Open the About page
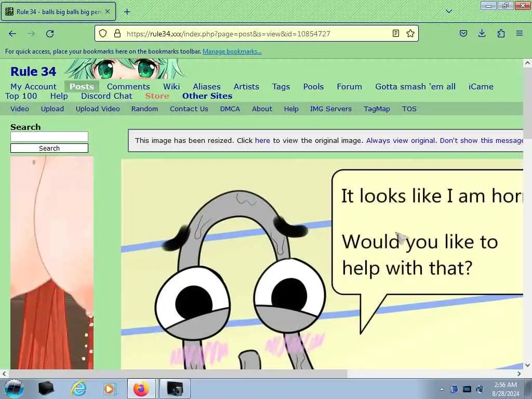The image size is (532, 399). [262, 109]
